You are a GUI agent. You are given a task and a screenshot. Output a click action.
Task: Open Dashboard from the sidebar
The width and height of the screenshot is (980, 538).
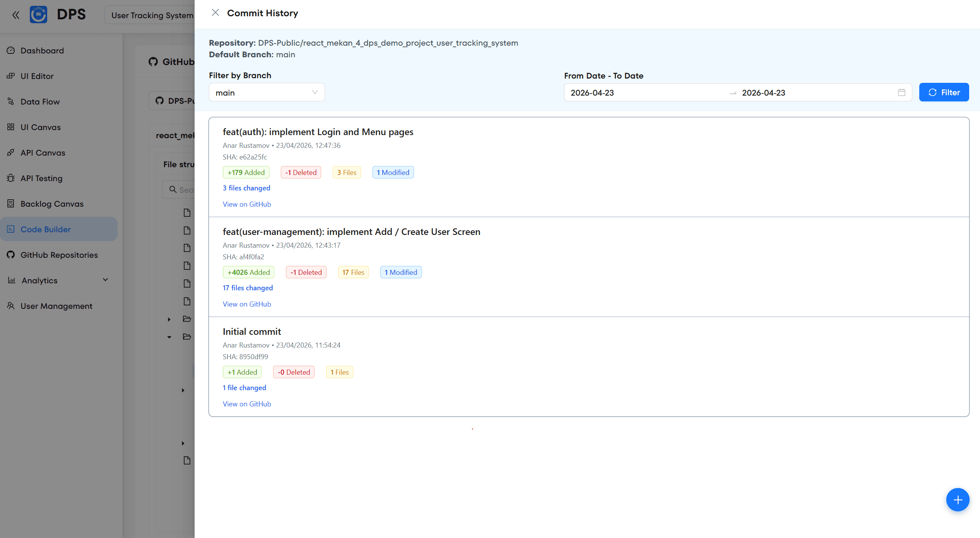(59, 50)
